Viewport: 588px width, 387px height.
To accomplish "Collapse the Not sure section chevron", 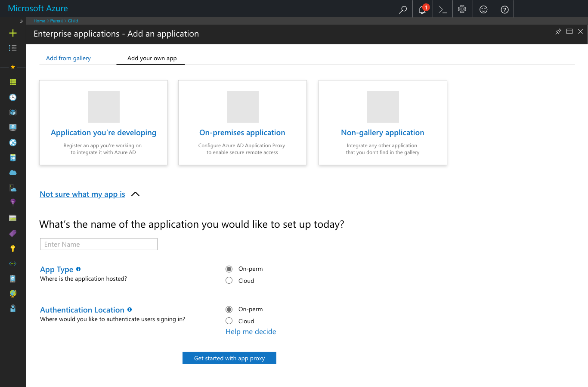I will [135, 194].
